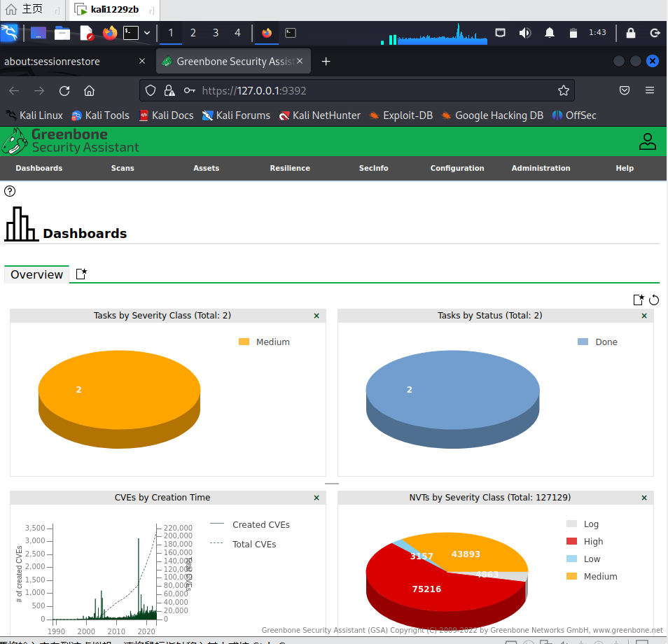Add a new dashboard tab icon

81,274
